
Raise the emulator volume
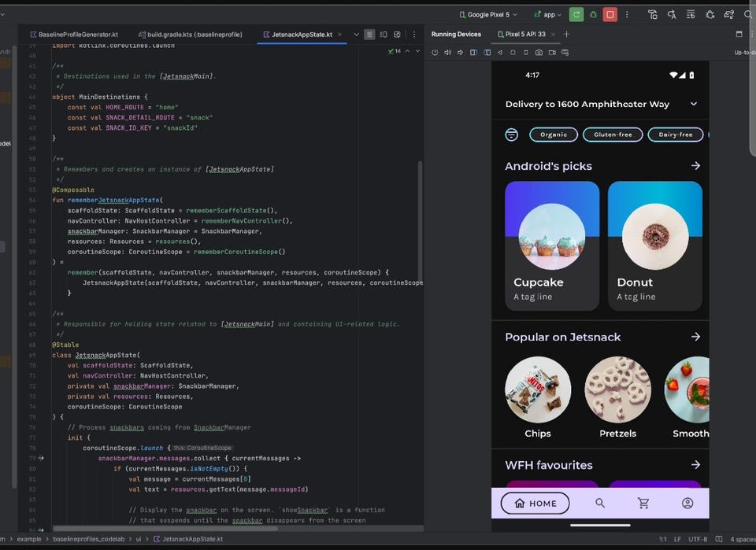[447, 52]
